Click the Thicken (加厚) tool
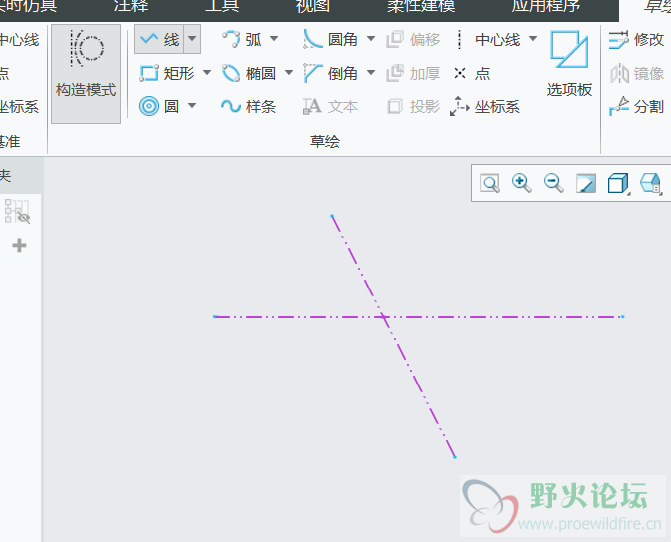 (413, 74)
